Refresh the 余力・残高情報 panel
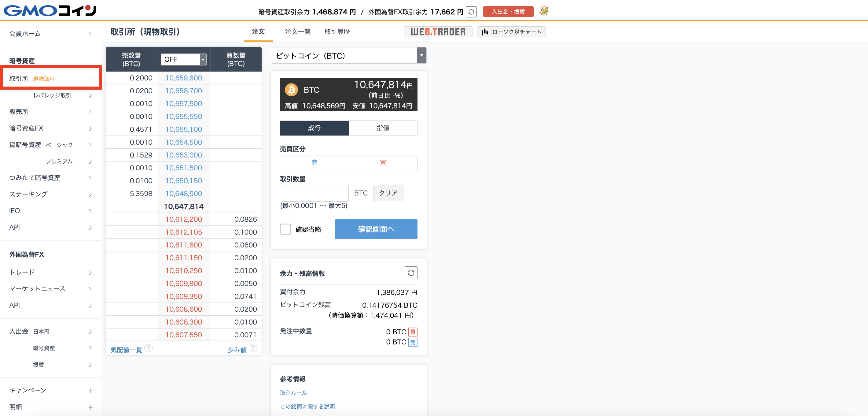The height and width of the screenshot is (416, 868). [x=410, y=273]
